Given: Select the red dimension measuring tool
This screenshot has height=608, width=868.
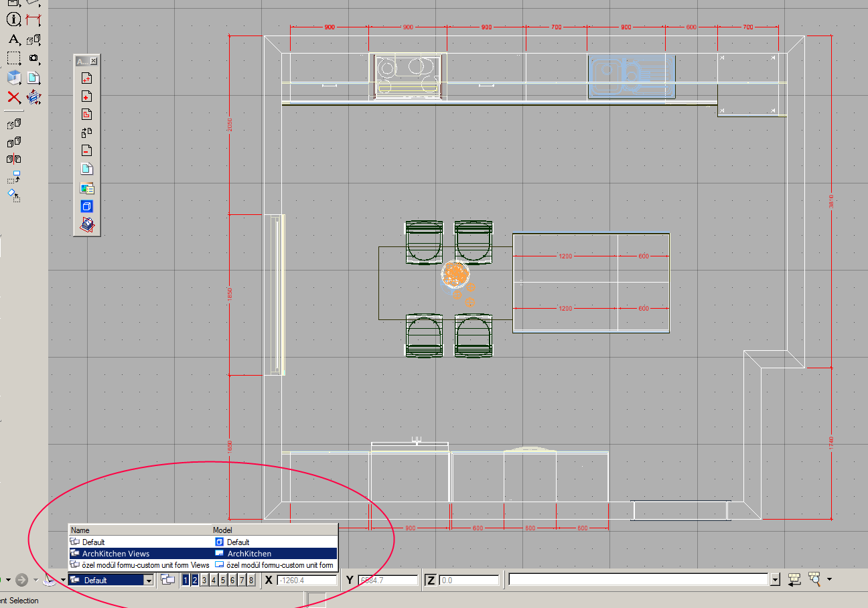Looking at the screenshot, I should pos(33,19).
